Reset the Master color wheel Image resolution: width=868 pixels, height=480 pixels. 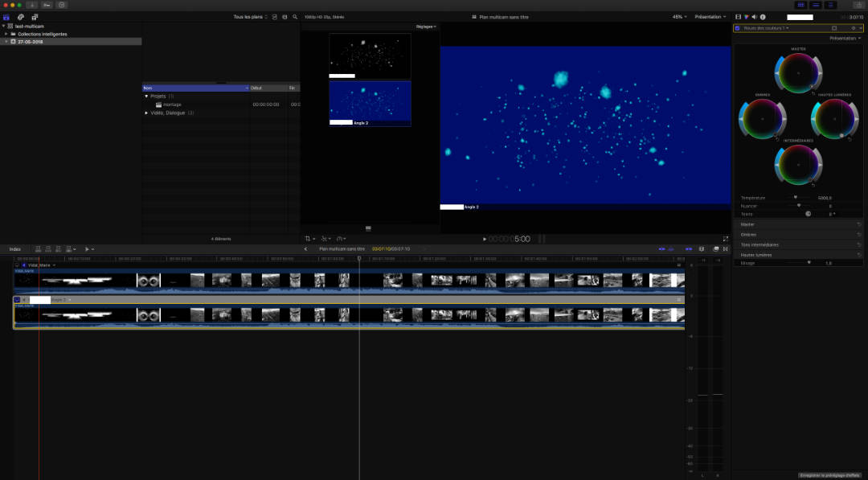click(x=813, y=93)
